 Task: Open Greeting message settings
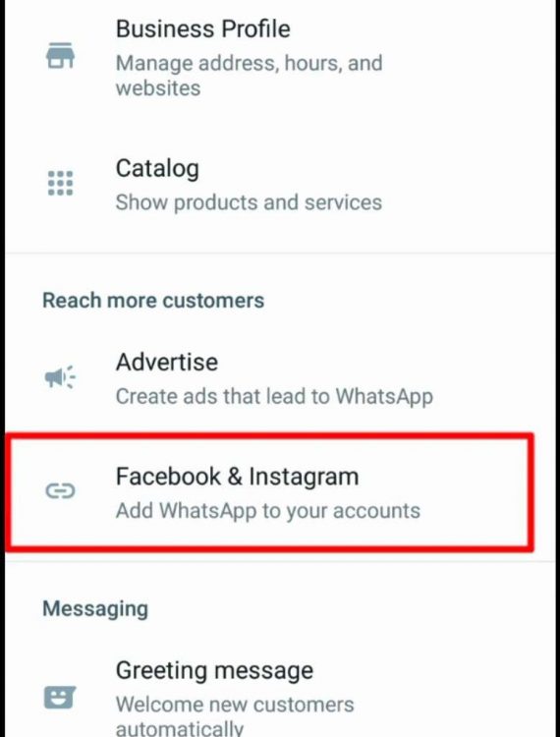point(280,698)
